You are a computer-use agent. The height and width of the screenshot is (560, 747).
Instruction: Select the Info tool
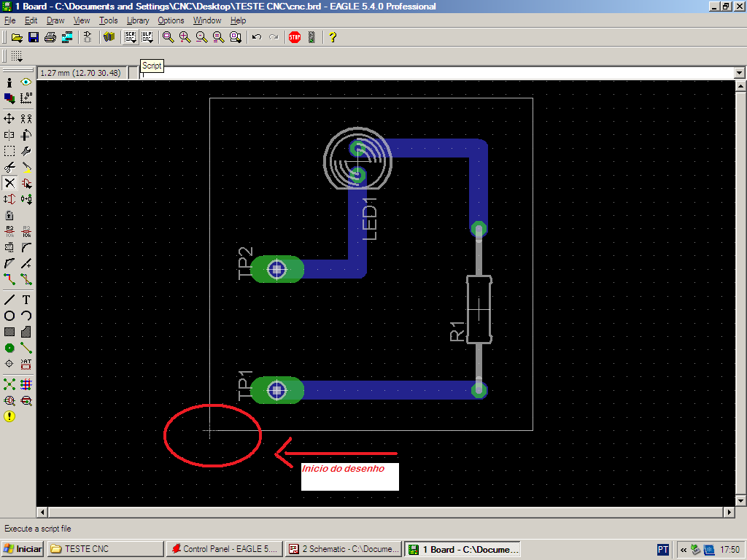point(9,82)
